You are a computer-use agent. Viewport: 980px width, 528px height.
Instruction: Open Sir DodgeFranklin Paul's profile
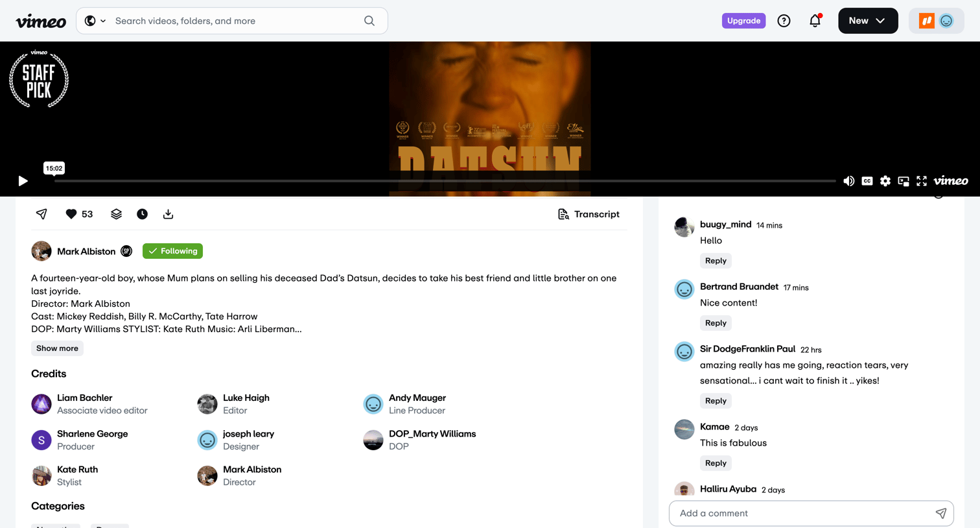747,349
